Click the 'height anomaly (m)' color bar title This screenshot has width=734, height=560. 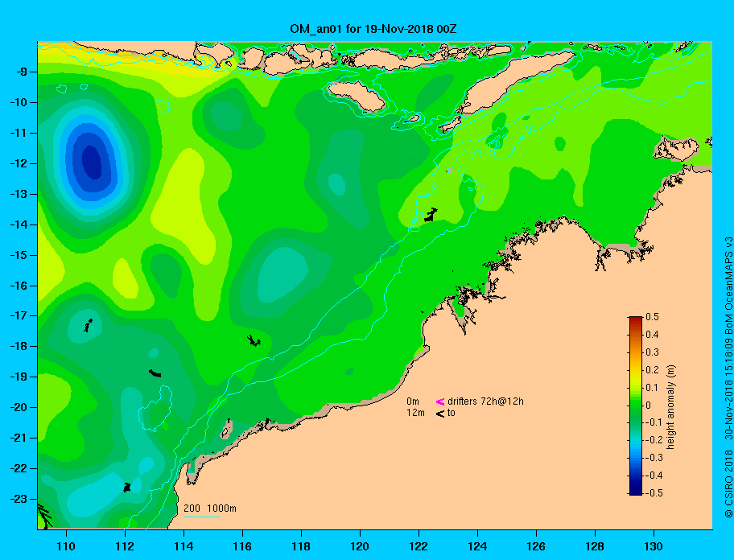click(671, 407)
